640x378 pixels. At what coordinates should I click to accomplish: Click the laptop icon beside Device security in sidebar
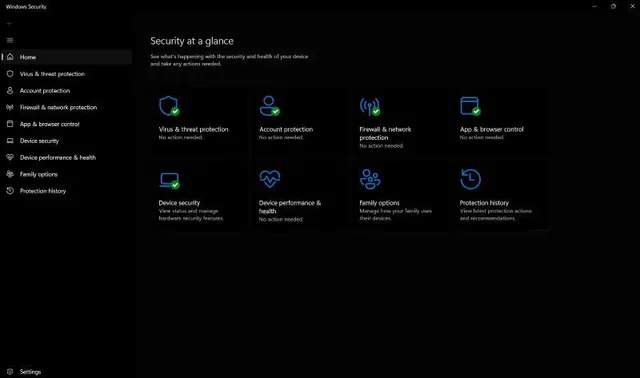[x=10, y=141]
